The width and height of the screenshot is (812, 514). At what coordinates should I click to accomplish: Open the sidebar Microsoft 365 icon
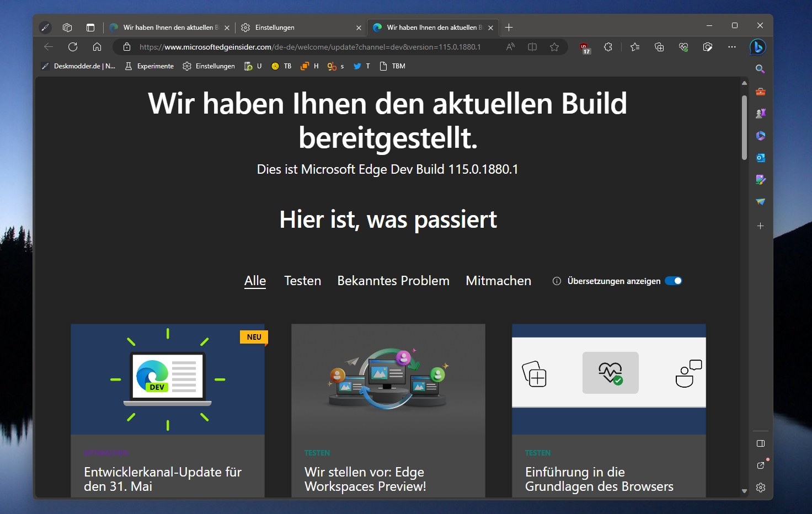[x=760, y=136]
